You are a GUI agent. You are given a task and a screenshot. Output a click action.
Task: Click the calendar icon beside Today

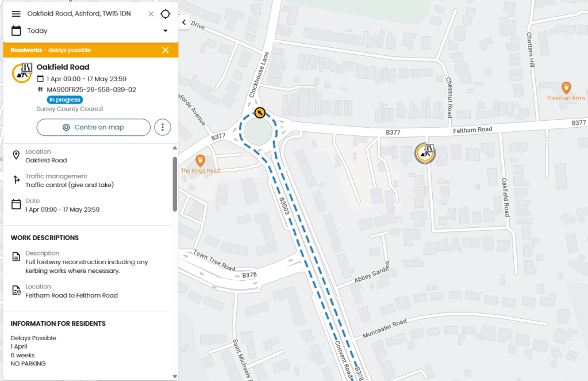pyautogui.click(x=16, y=31)
